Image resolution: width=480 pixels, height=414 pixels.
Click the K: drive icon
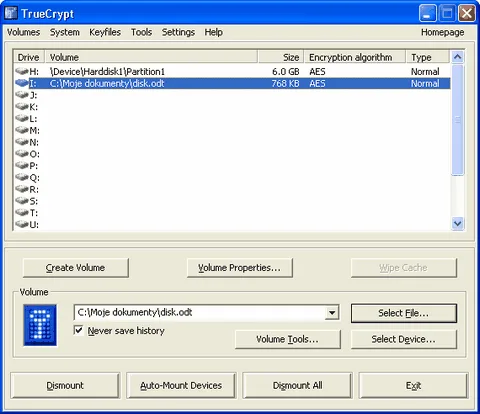point(22,107)
